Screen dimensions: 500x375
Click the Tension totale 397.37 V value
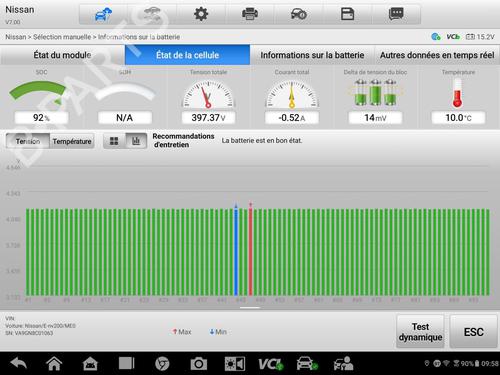click(208, 118)
